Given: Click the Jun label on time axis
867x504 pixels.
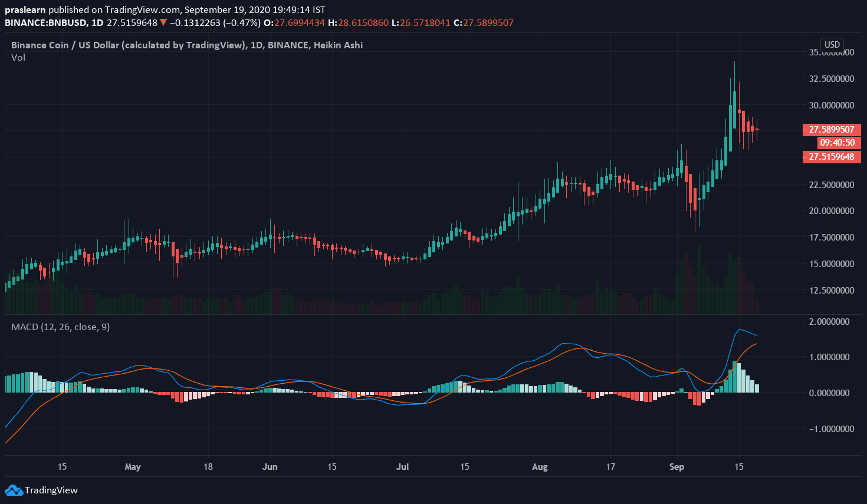Looking at the screenshot, I should pos(270,467).
